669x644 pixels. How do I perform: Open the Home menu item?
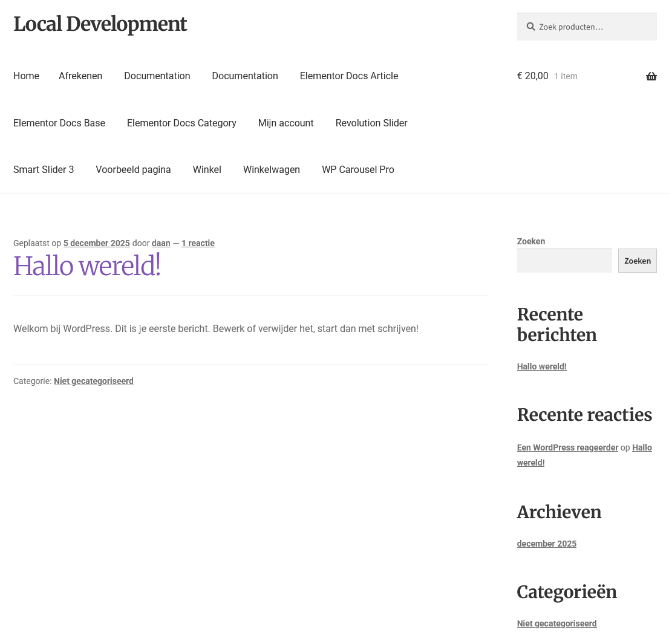(26, 76)
